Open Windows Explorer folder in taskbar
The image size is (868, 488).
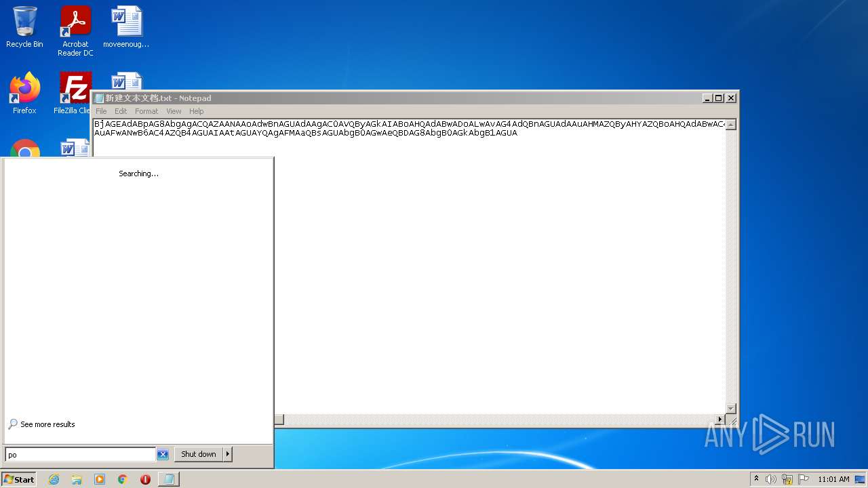click(x=77, y=479)
